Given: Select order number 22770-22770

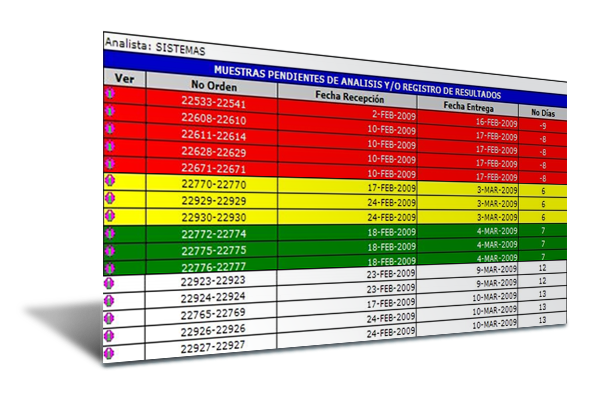Looking at the screenshot, I should [x=214, y=184].
